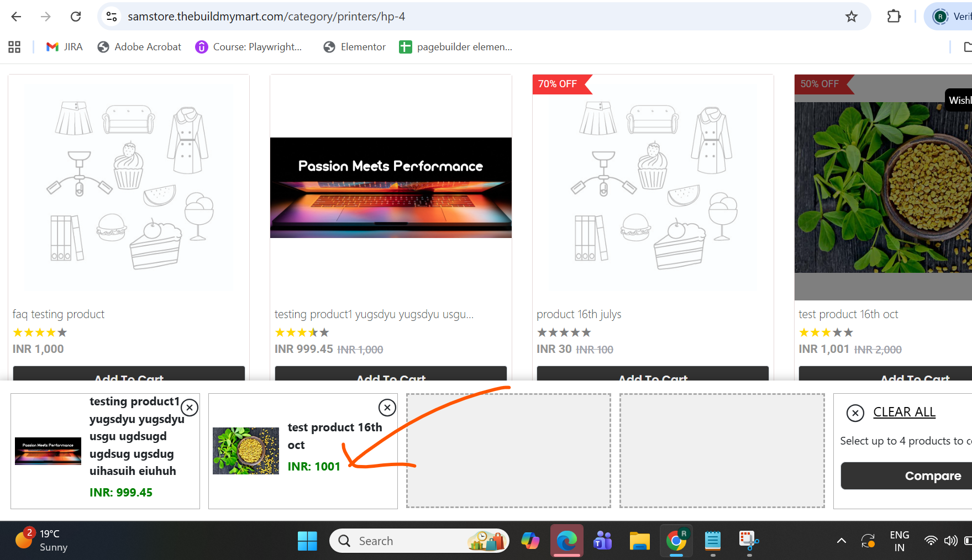The width and height of the screenshot is (972, 560).
Task: Open test product 16th oct card title
Action: [x=848, y=314]
